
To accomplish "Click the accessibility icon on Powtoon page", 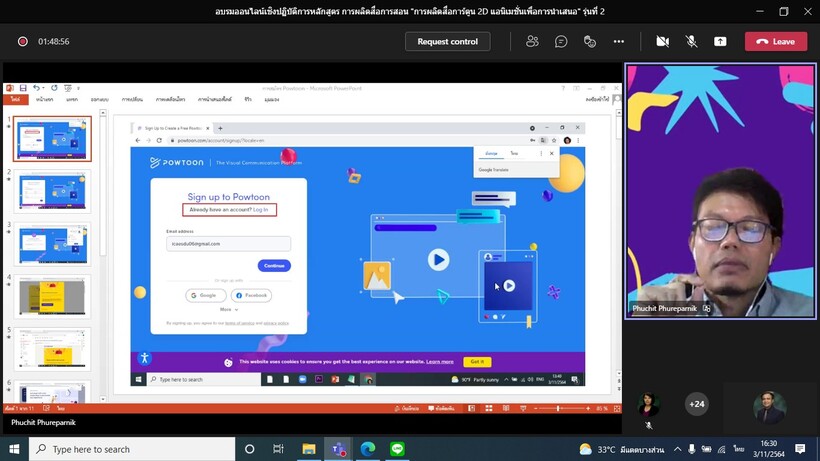I will 145,358.
